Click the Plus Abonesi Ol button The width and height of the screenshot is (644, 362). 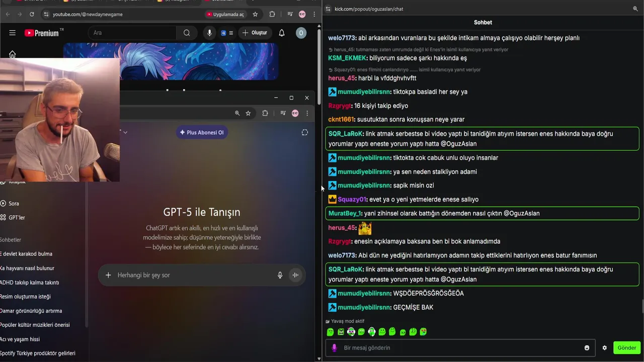pos(202,132)
